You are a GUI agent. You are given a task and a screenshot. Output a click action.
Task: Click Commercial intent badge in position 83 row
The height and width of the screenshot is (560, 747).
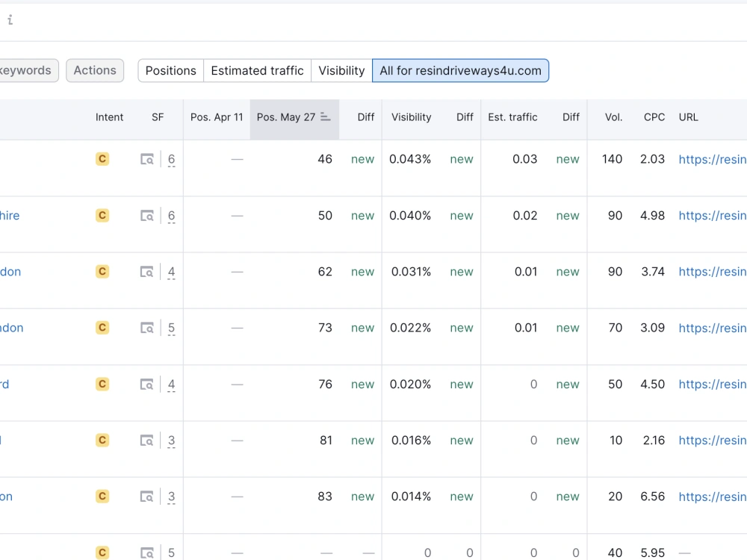pos(102,497)
